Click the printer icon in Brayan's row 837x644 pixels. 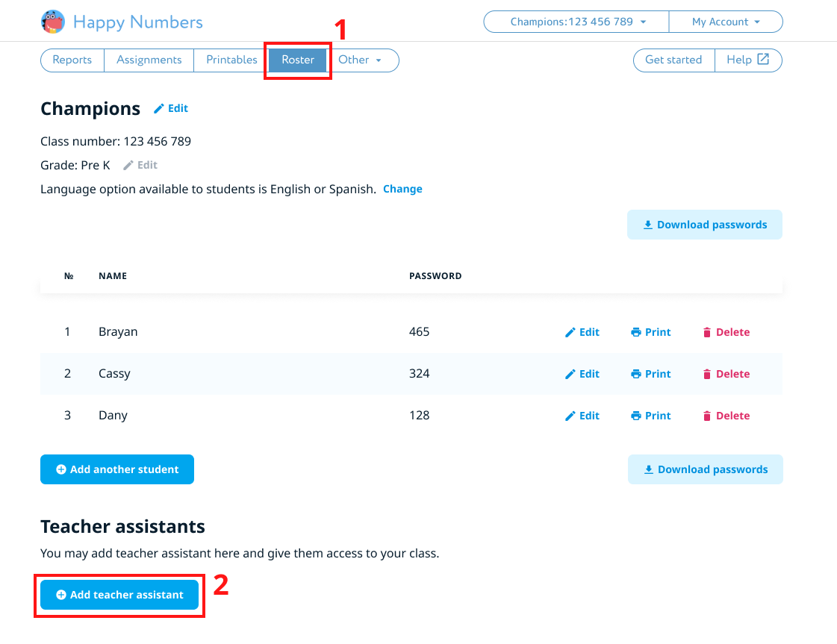pyautogui.click(x=636, y=332)
